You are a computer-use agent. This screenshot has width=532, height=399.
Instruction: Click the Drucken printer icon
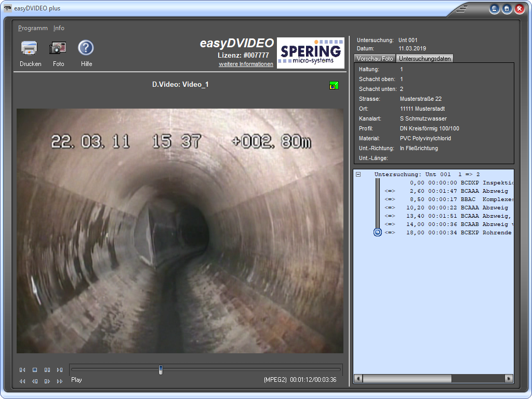click(29, 48)
